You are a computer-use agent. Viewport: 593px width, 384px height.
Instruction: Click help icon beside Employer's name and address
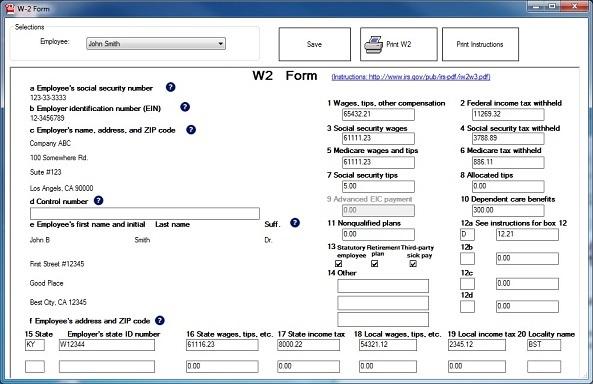coord(191,130)
